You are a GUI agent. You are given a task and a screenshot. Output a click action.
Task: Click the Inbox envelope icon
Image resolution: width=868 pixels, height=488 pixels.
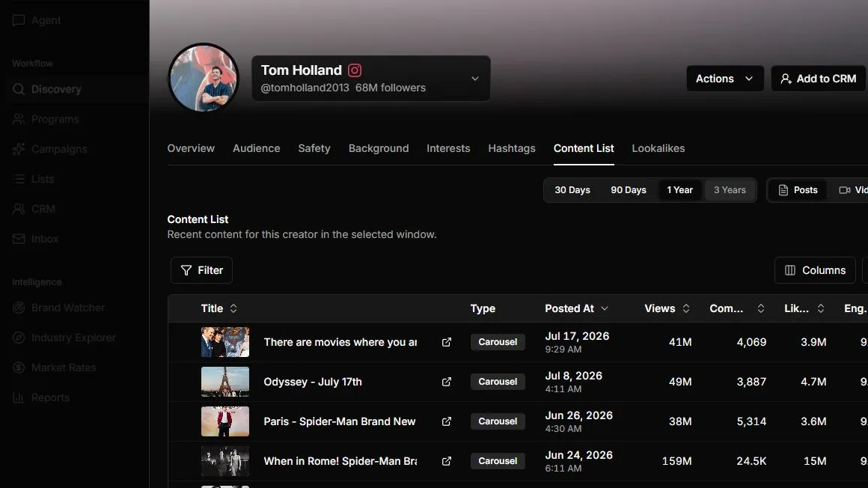(x=19, y=239)
